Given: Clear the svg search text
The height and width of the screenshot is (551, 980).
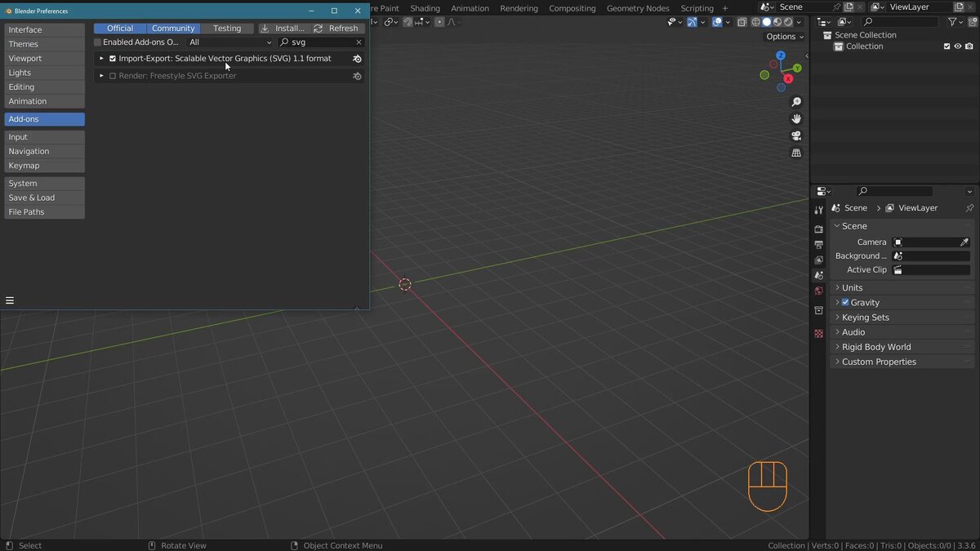Looking at the screenshot, I should [359, 42].
